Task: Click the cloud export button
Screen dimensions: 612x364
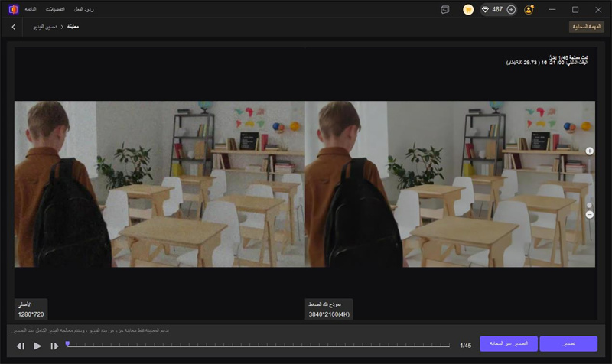Action: 509,344
